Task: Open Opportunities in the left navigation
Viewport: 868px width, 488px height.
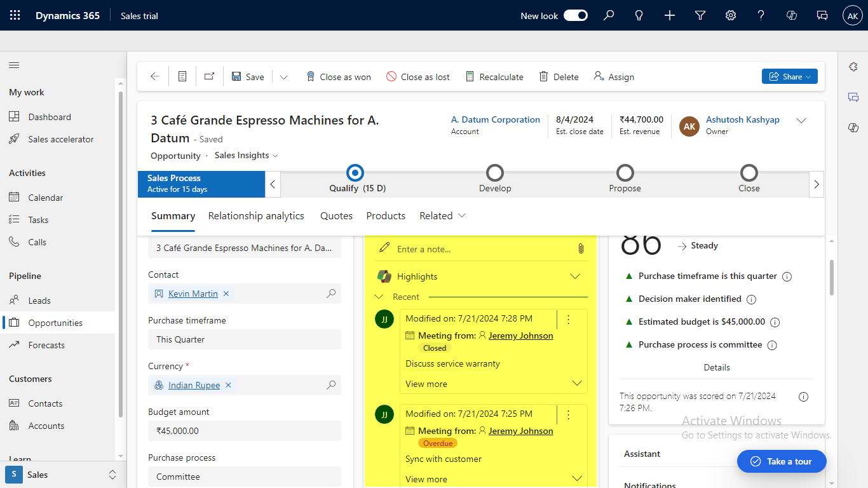Action: [x=55, y=323]
